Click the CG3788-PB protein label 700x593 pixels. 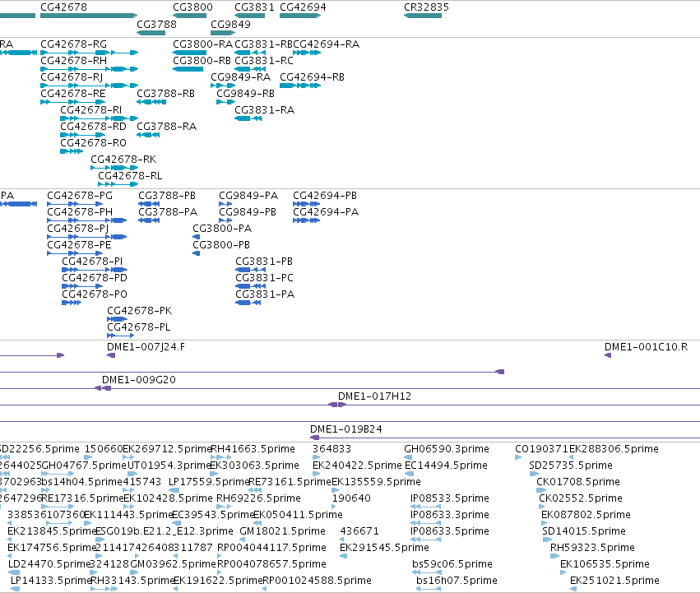click(167, 196)
